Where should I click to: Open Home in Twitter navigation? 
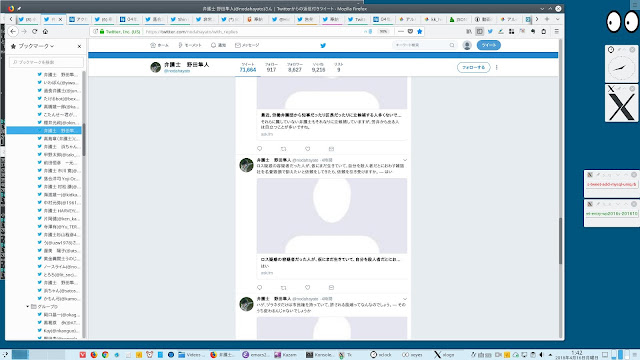160,45
